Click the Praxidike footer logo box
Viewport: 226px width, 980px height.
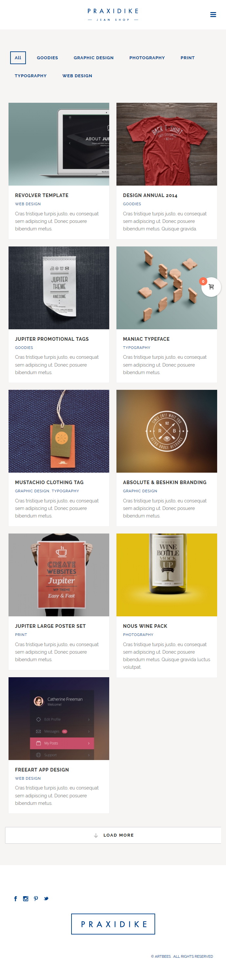pyautogui.click(x=113, y=924)
